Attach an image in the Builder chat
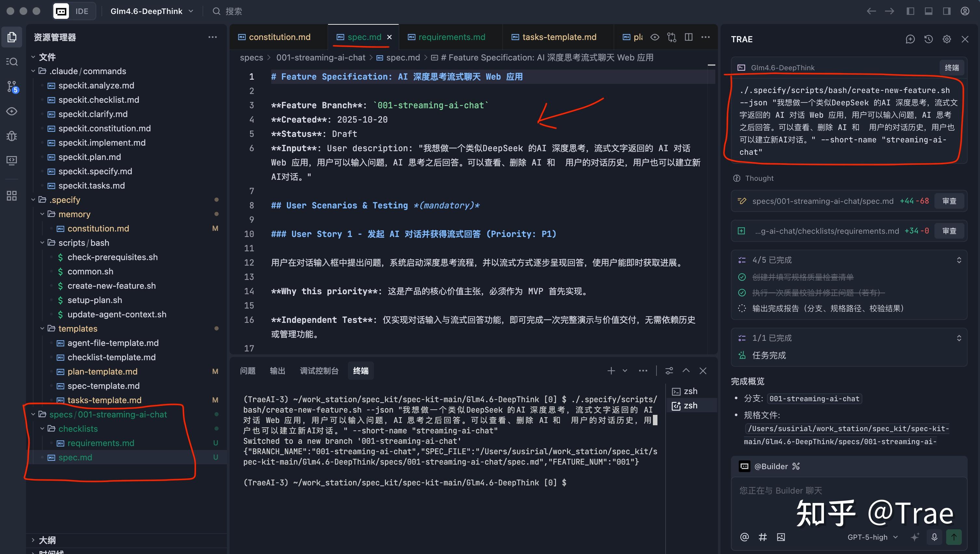The width and height of the screenshot is (980, 554). (781, 537)
